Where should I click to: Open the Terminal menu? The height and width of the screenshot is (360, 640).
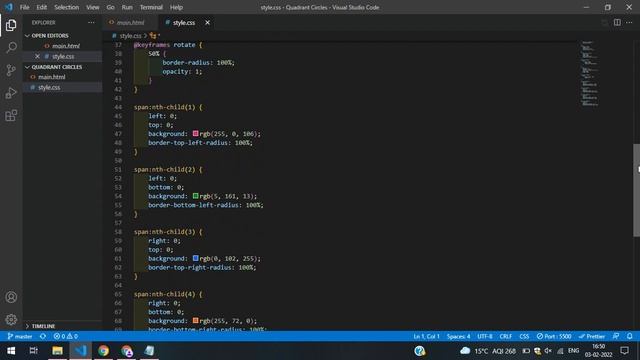coord(151,7)
